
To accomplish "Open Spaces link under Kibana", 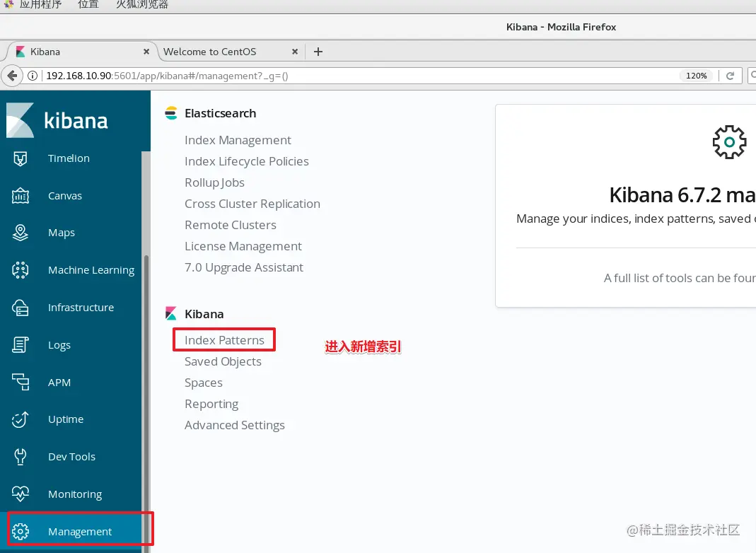I will (204, 383).
